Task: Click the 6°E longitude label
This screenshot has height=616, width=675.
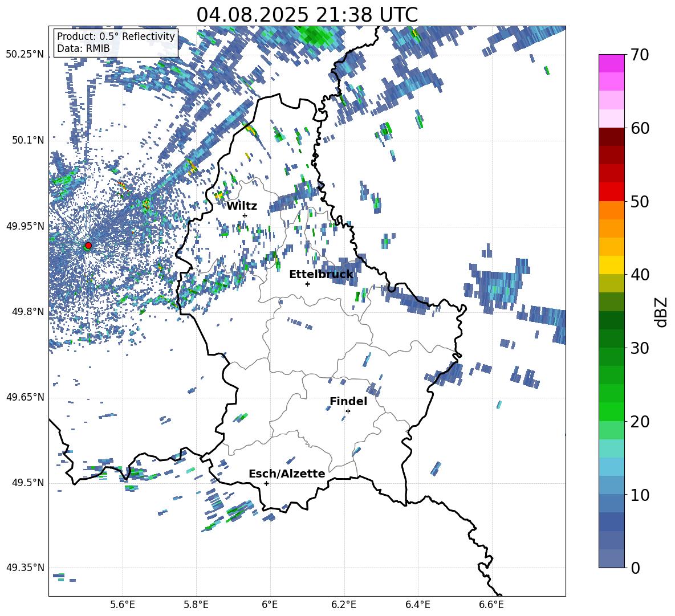Action: 270,605
